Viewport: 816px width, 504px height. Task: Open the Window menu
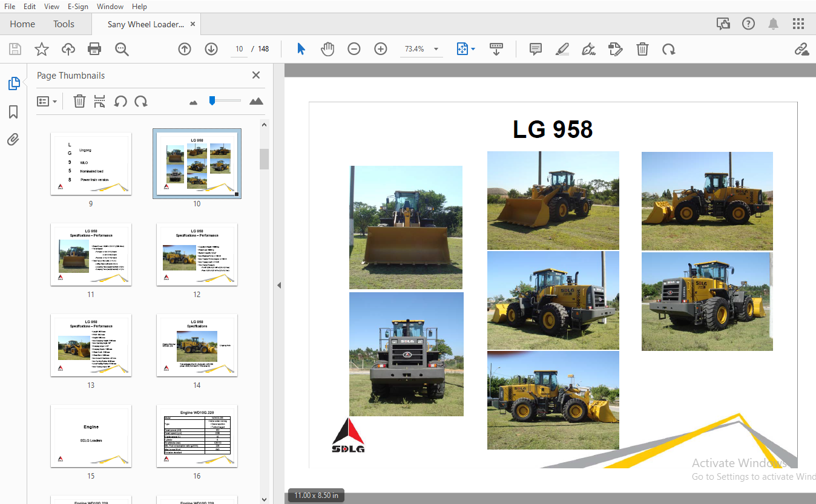click(x=110, y=6)
